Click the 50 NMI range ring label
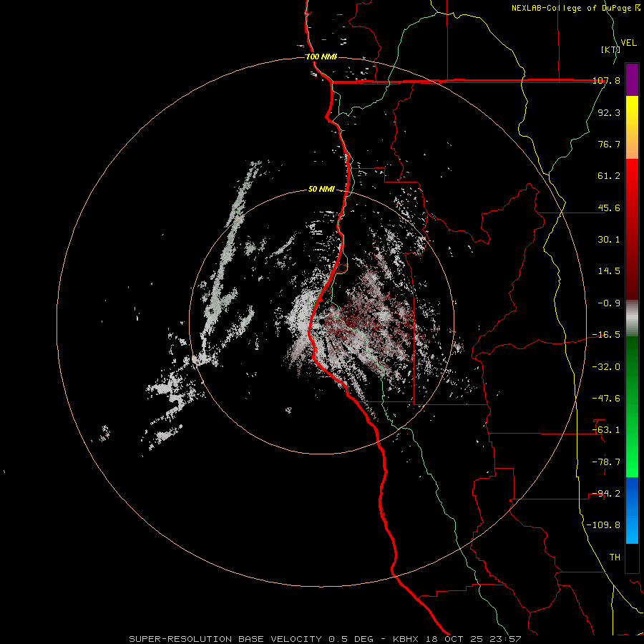The height and width of the screenshot is (644, 644). click(x=321, y=190)
